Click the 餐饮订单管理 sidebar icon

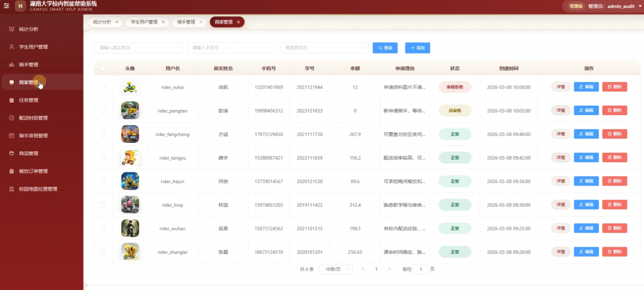click(11, 171)
